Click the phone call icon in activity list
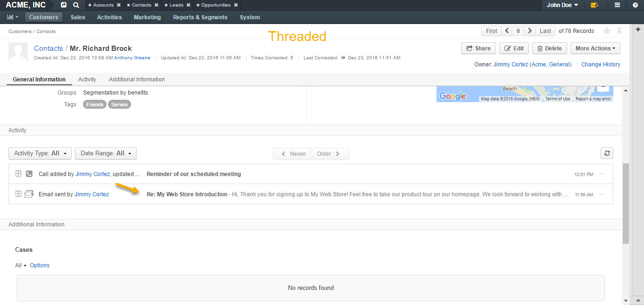The height and width of the screenshot is (305, 644). pos(29,174)
